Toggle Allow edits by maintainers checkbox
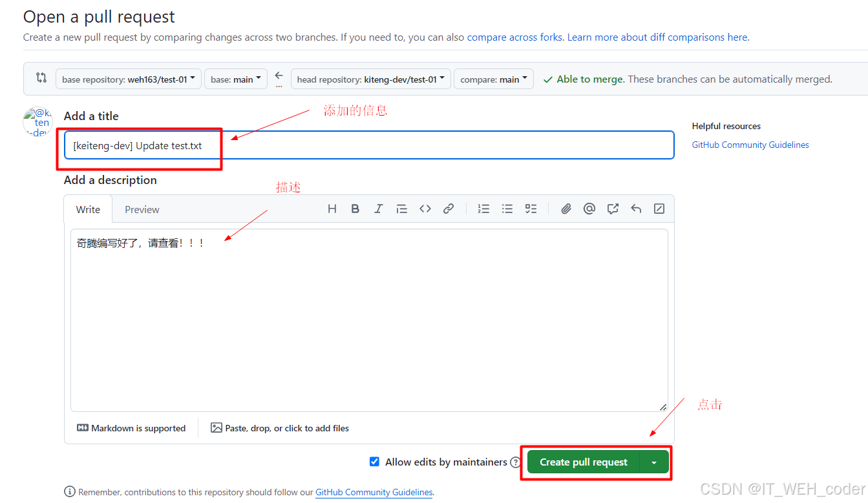Screen dimensions: 868x503 374,462
